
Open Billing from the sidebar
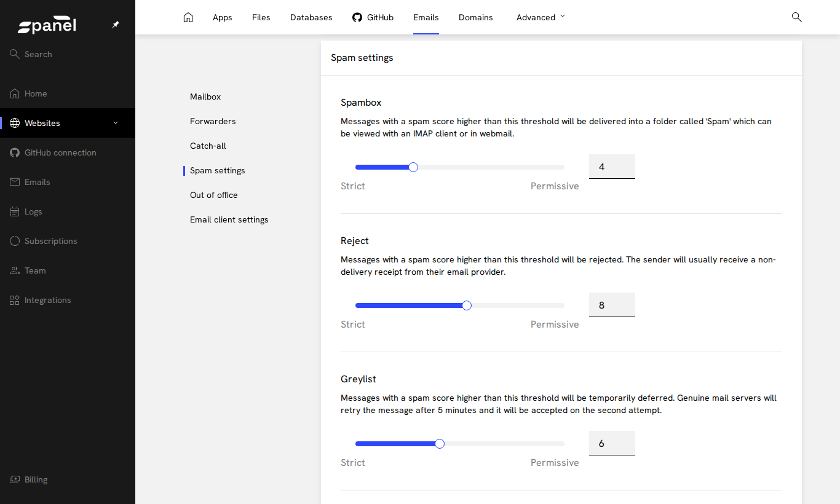(36, 479)
